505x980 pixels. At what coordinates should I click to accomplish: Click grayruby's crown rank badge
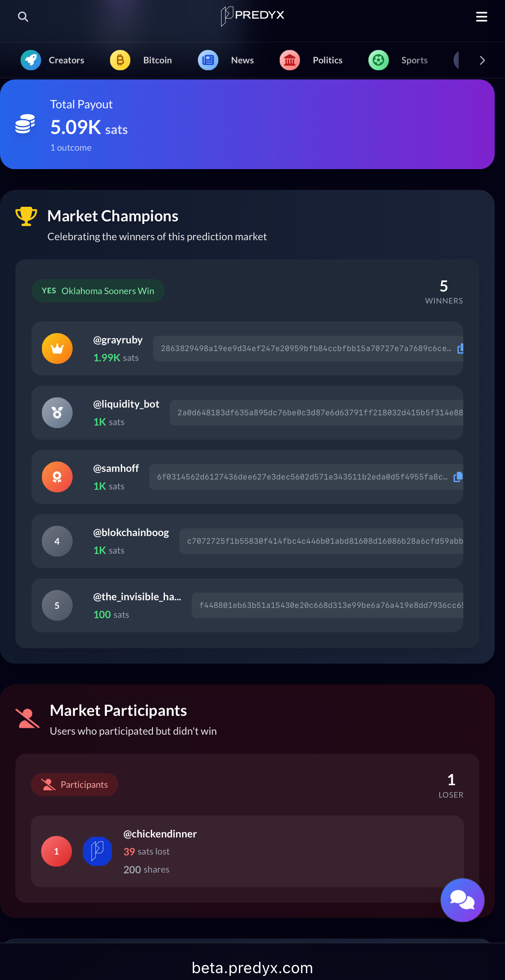pyautogui.click(x=57, y=349)
